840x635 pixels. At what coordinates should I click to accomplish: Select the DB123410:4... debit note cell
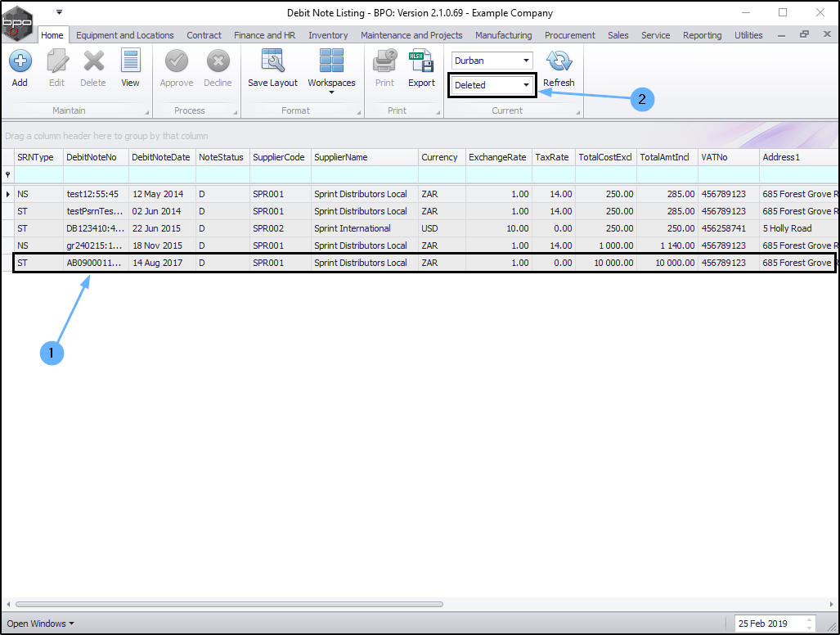click(x=96, y=228)
